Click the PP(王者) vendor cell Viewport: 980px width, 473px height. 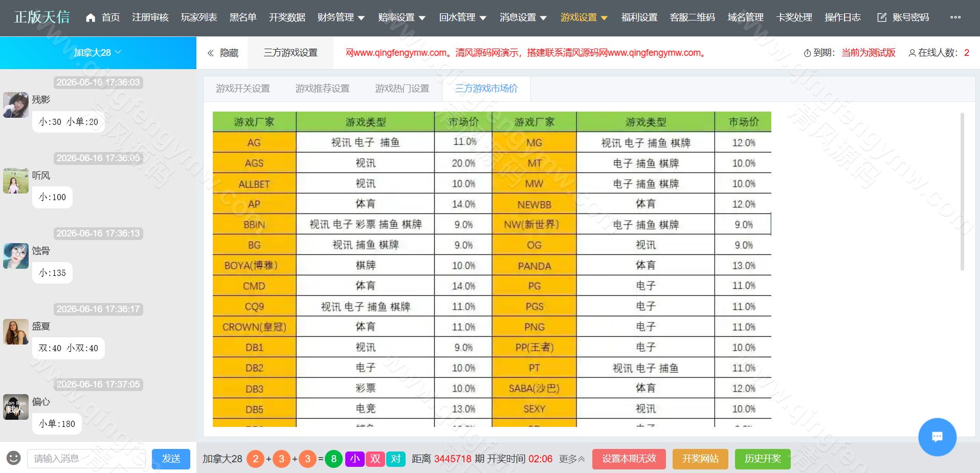tap(534, 348)
